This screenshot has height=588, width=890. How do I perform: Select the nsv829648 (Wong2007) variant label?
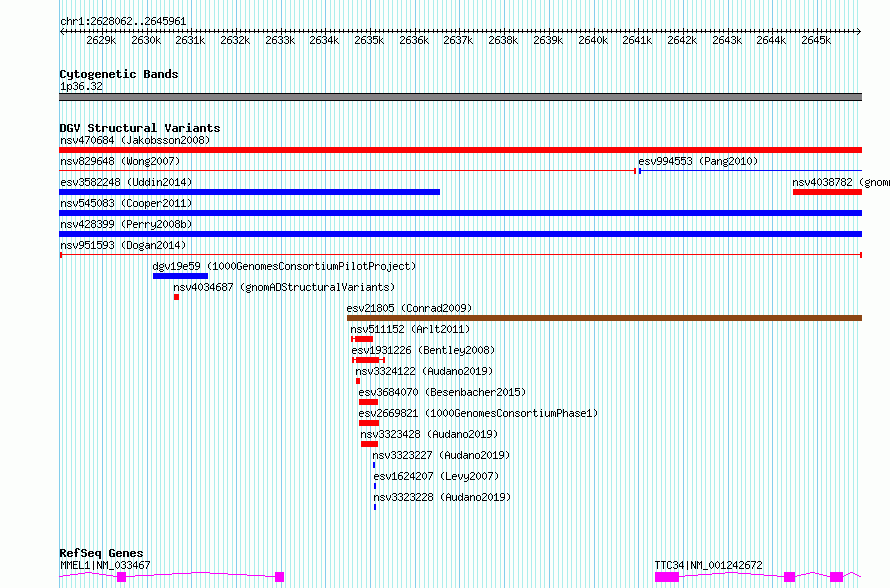tap(120, 161)
